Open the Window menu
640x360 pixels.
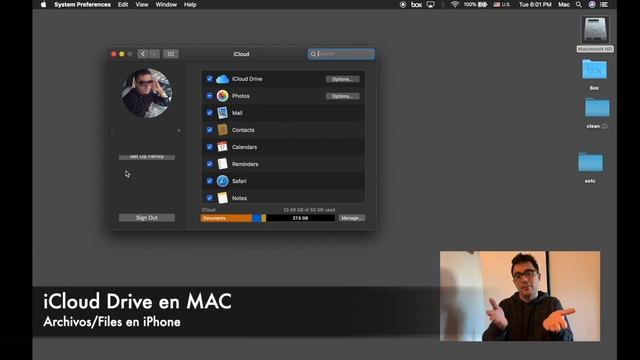[x=166, y=4]
